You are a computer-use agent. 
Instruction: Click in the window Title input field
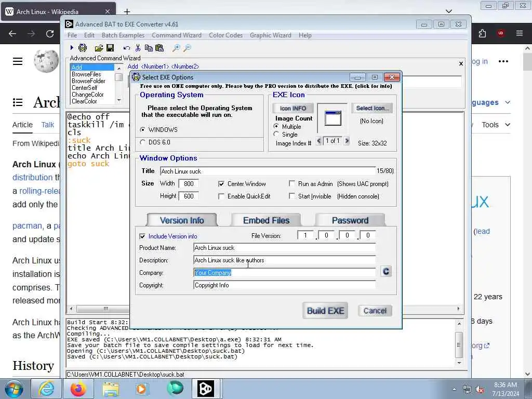[268, 171]
